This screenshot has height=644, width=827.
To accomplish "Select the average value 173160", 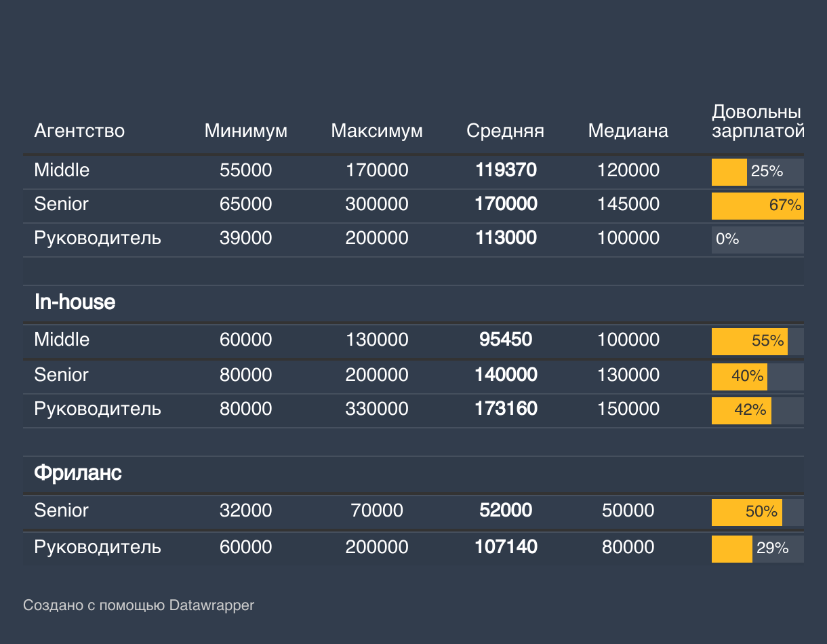I will pyautogui.click(x=506, y=409).
